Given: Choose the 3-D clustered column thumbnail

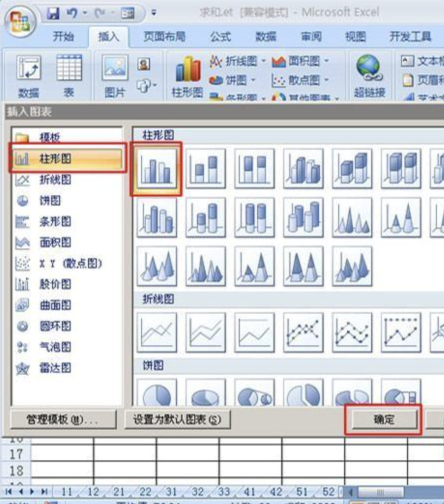Looking at the screenshot, I should click(x=303, y=168).
